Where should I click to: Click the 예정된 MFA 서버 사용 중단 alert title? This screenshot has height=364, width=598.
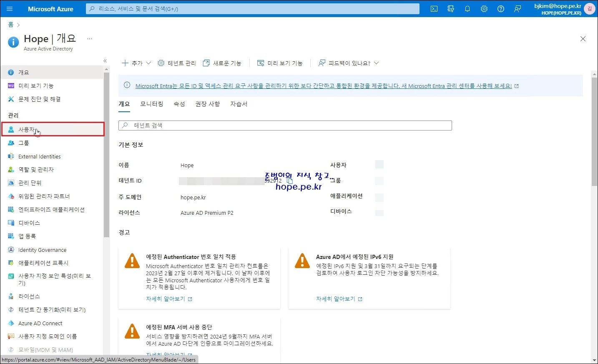coord(179,327)
